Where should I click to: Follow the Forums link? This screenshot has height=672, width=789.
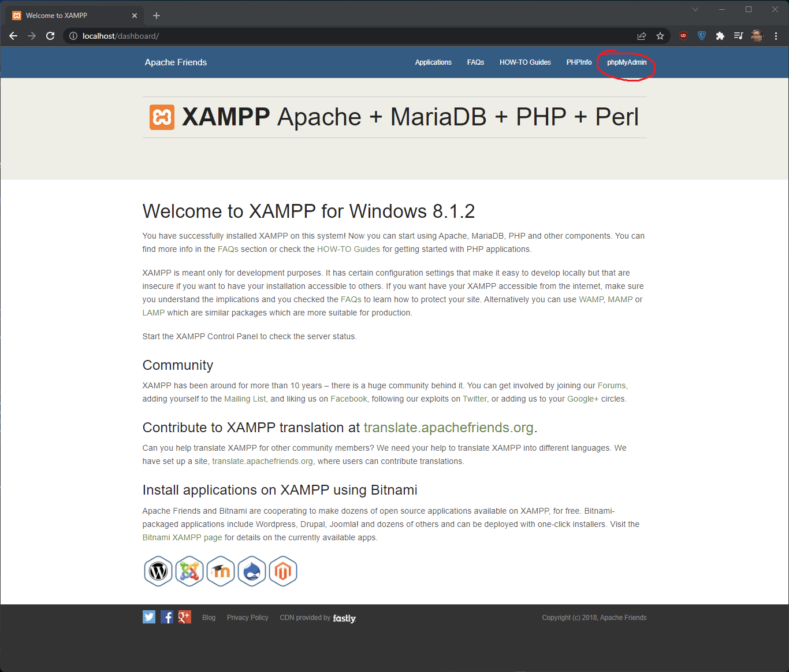612,385
